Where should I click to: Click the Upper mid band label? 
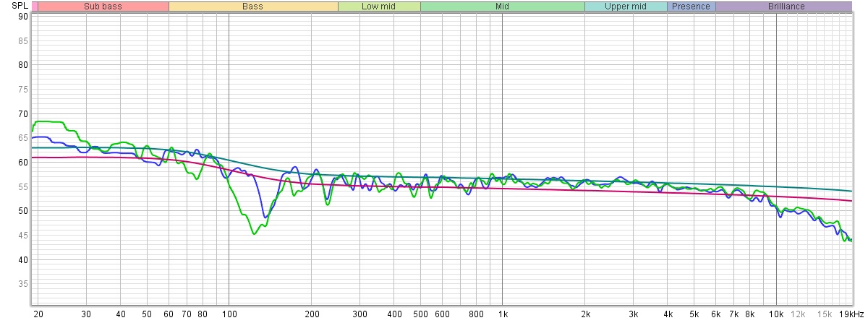click(x=626, y=7)
